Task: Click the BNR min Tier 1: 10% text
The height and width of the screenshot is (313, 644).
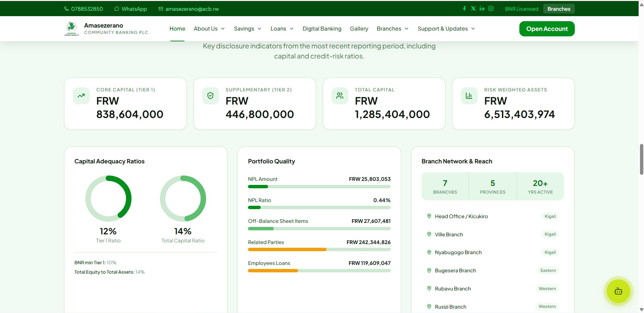Action: (x=95, y=263)
